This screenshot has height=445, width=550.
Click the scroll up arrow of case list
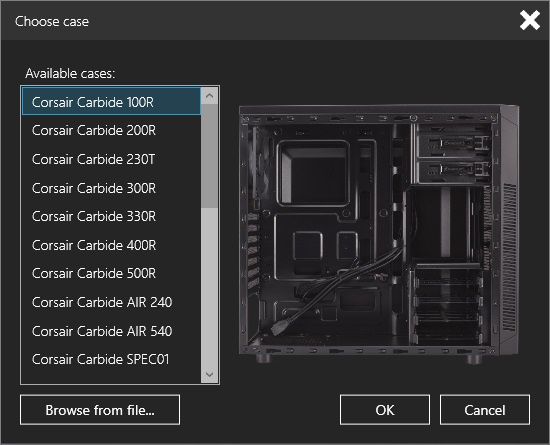pyautogui.click(x=209, y=96)
